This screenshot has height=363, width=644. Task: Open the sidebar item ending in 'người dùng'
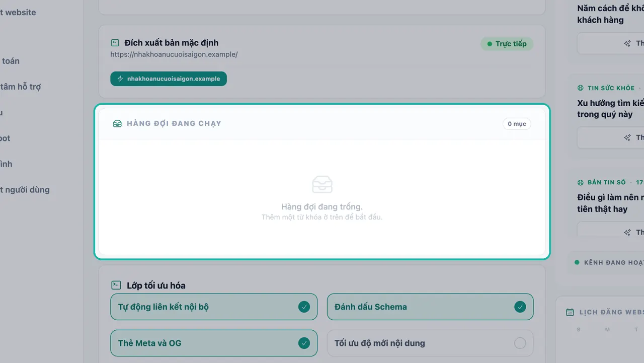coord(25,190)
